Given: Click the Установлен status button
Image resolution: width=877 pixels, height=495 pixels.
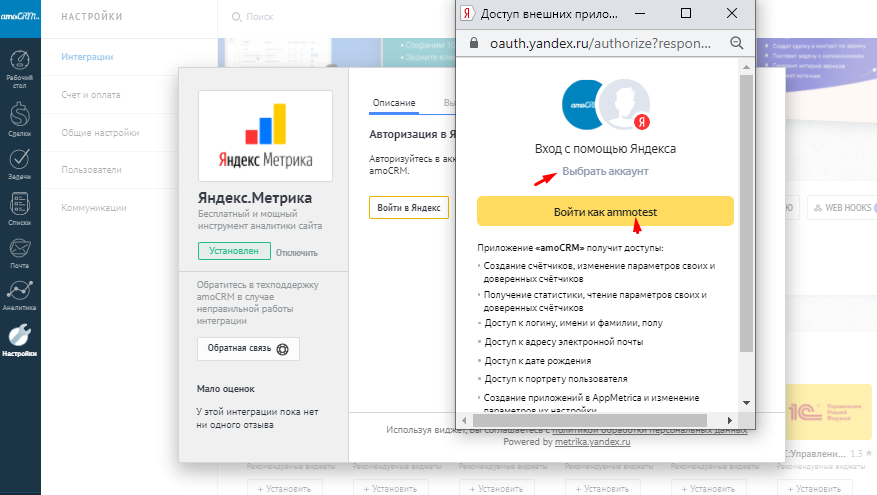Looking at the screenshot, I should click(x=234, y=251).
